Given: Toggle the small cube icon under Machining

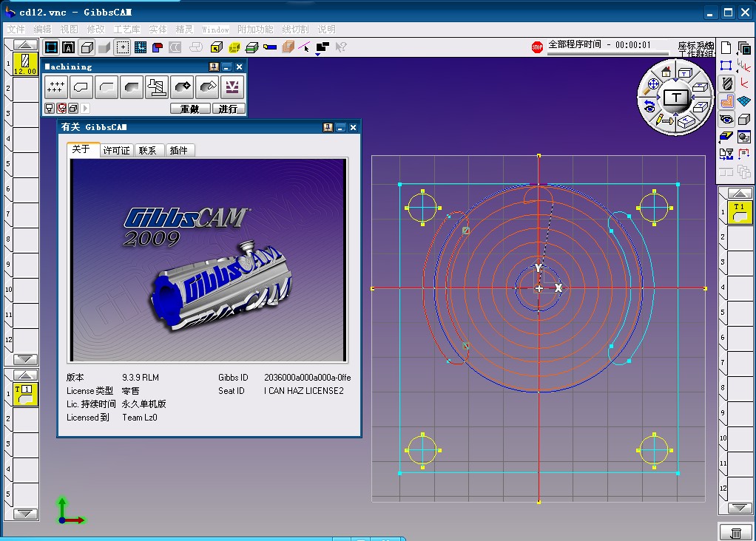Looking at the screenshot, I should (x=73, y=109).
